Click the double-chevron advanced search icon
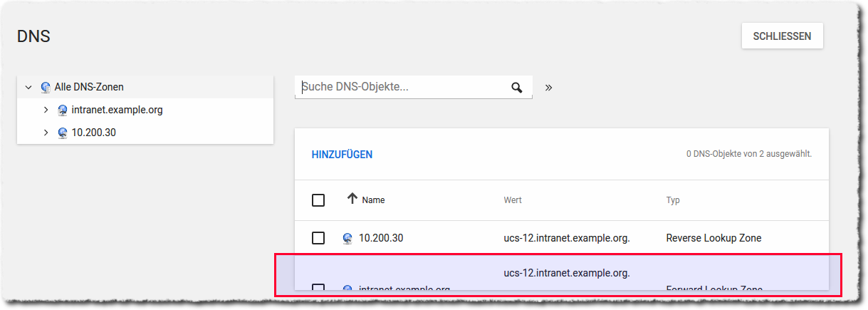The height and width of the screenshot is (310, 868). point(548,88)
